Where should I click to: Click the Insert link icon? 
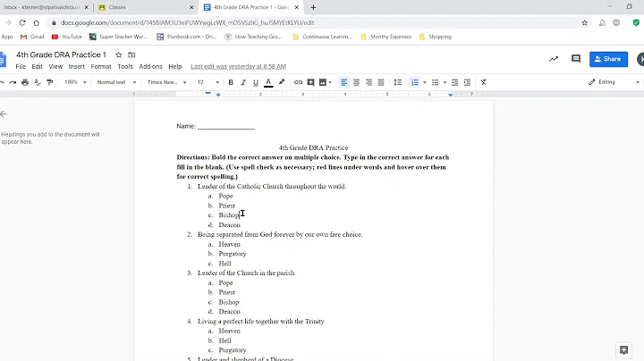tap(298, 82)
